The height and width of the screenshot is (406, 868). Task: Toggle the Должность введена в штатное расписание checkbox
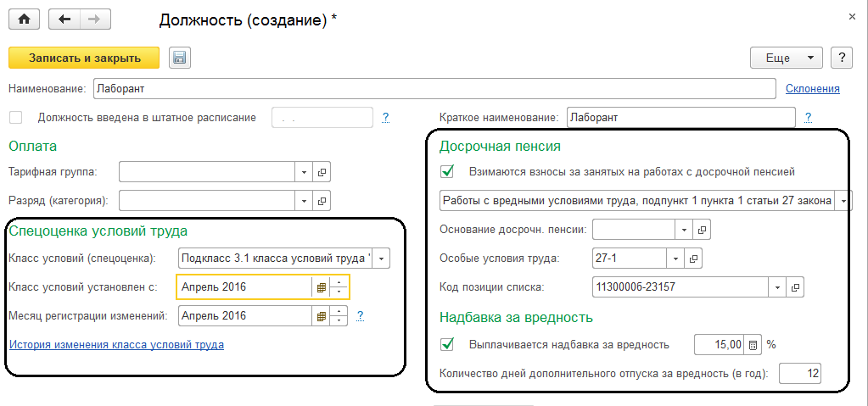[15, 117]
